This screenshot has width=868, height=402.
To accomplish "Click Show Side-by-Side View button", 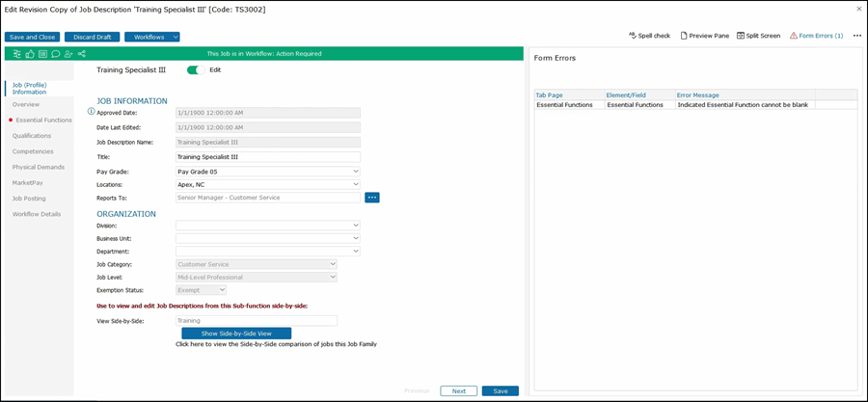I will (236, 333).
